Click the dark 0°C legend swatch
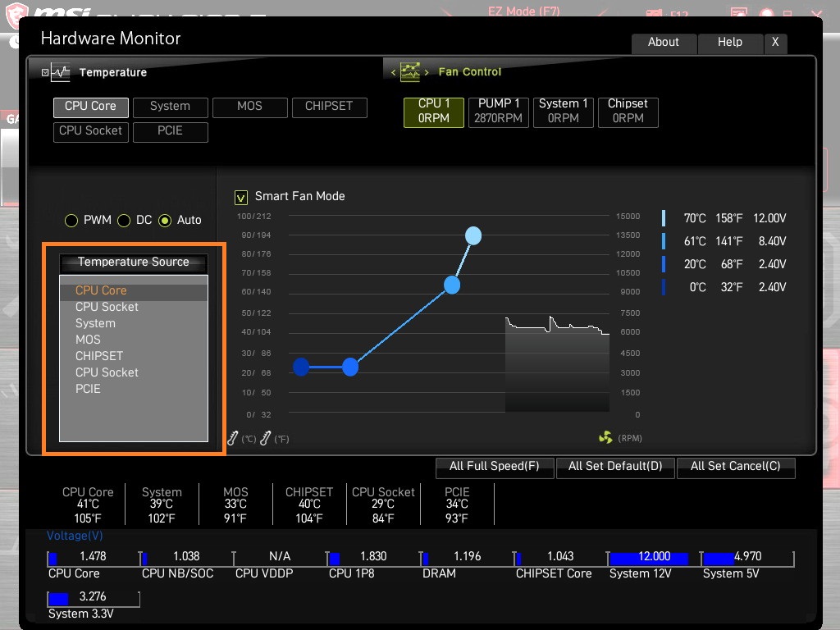 coord(664,288)
